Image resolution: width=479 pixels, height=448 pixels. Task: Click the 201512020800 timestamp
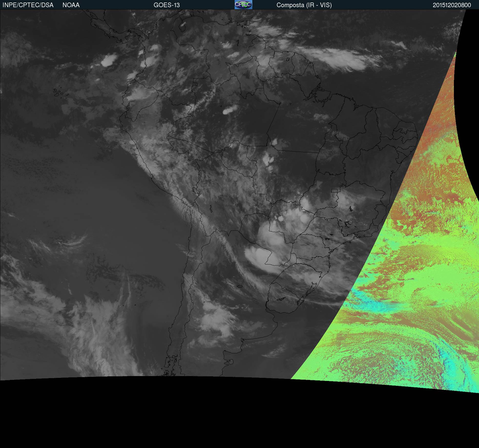click(452, 5)
